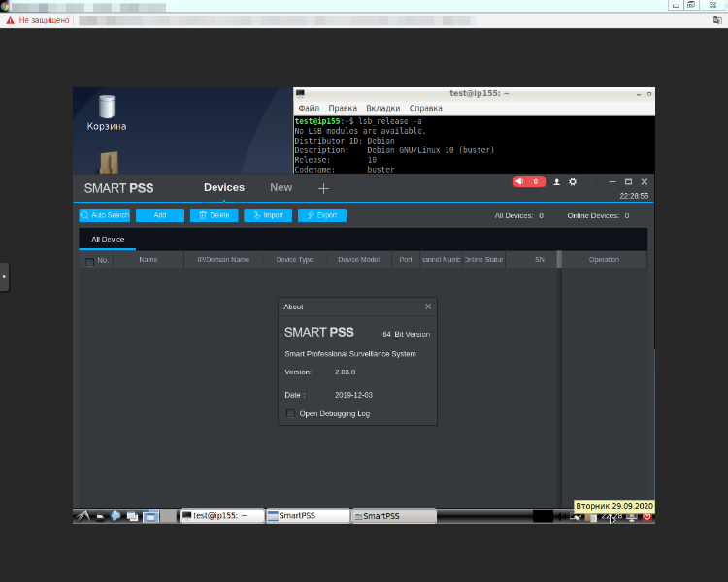This screenshot has height=582, width=728.
Task: Click the Export button
Action: [x=322, y=215]
